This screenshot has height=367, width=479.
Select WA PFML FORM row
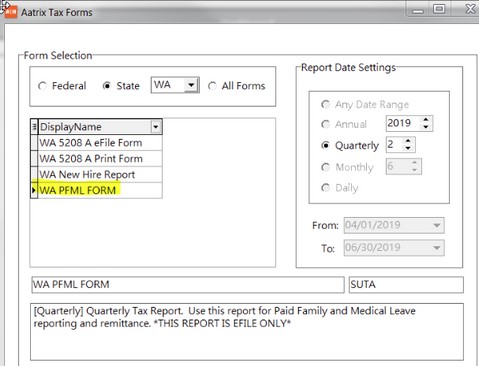coord(100,190)
